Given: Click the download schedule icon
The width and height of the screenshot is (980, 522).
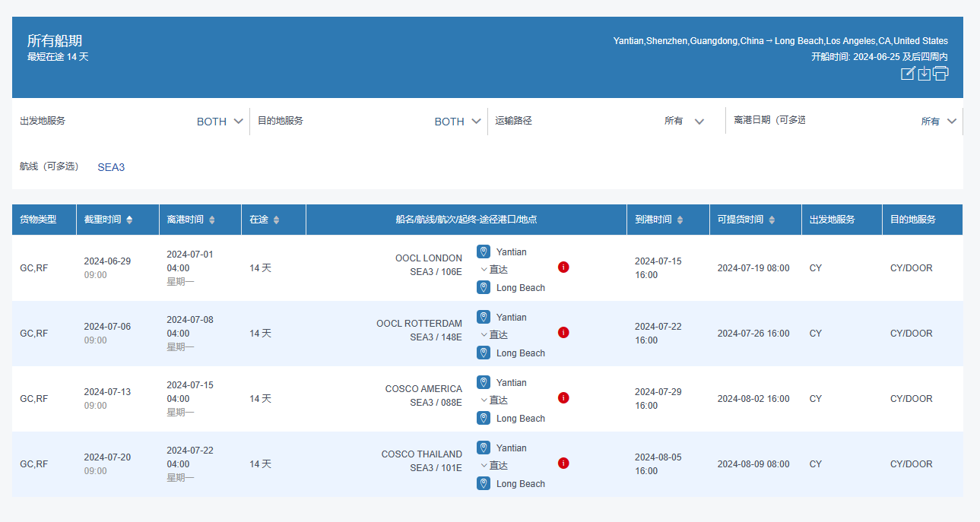Looking at the screenshot, I should [x=924, y=74].
